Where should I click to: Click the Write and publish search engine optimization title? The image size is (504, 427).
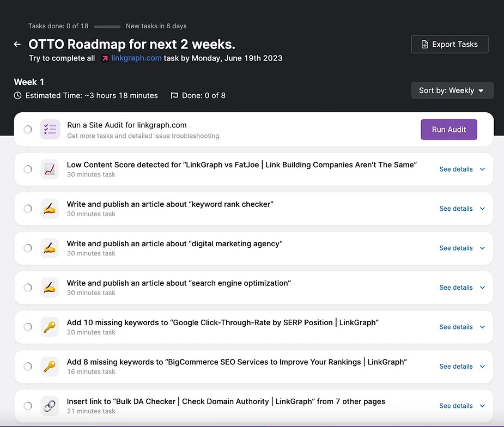179,283
